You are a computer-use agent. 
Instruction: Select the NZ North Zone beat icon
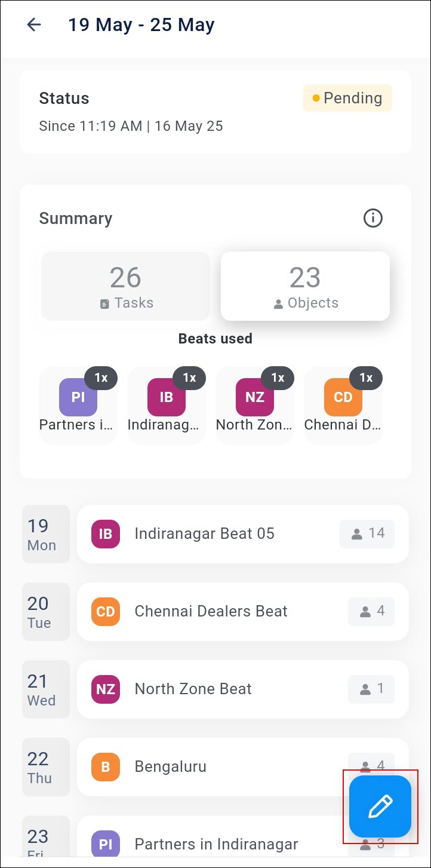pyautogui.click(x=255, y=397)
